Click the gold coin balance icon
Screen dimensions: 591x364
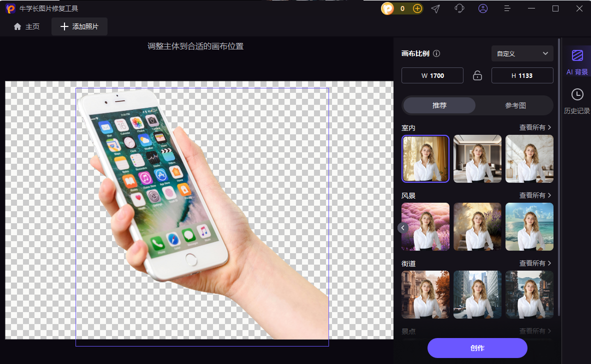[x=387, y=8]
